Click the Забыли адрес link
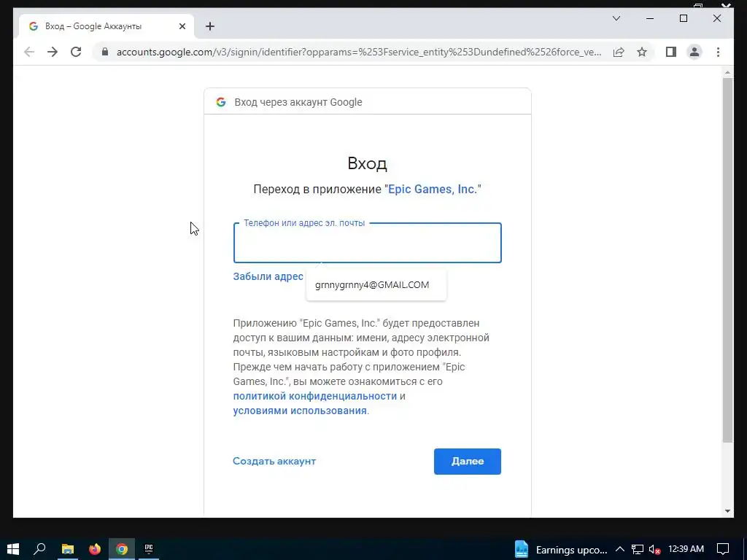 point(268,276)
